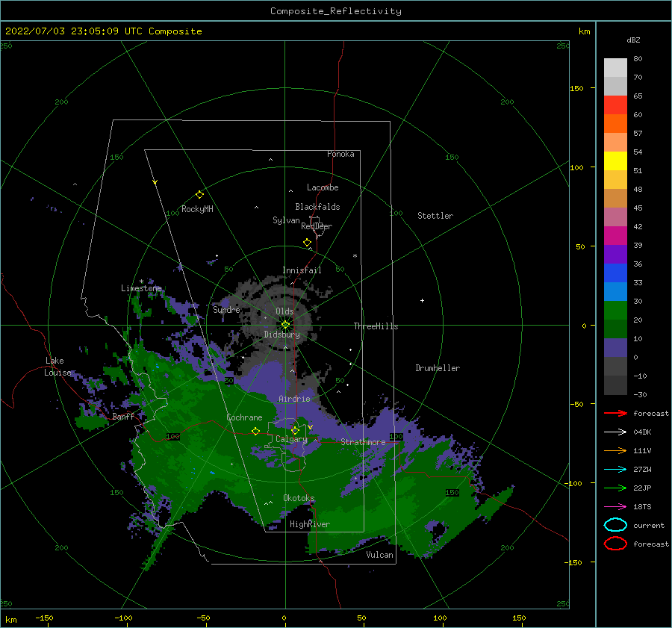This screenshot has height=628, width=672.
Task: Click the green 22JP arrow in the legend
Action: point(615,488)
